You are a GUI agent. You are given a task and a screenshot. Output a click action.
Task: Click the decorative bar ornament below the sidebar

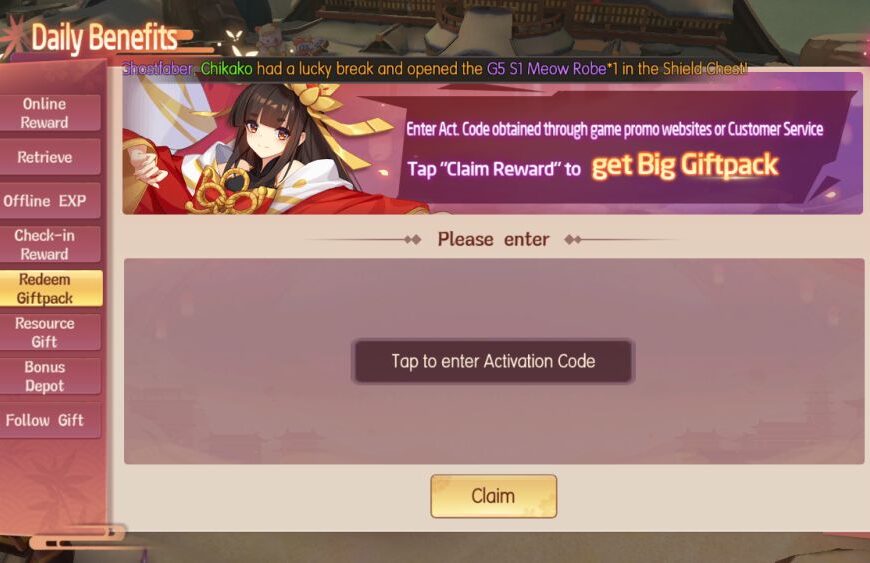coord(75,537)
